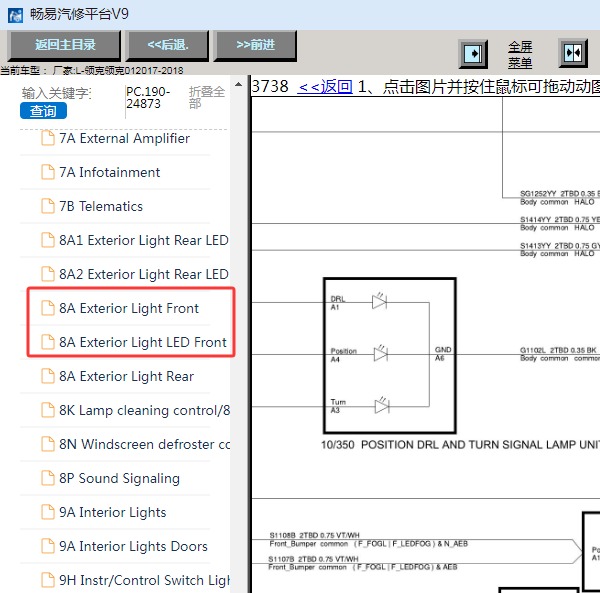
Task: Click the expand-right panel arrow icon
Action: [x=473, y=54]
